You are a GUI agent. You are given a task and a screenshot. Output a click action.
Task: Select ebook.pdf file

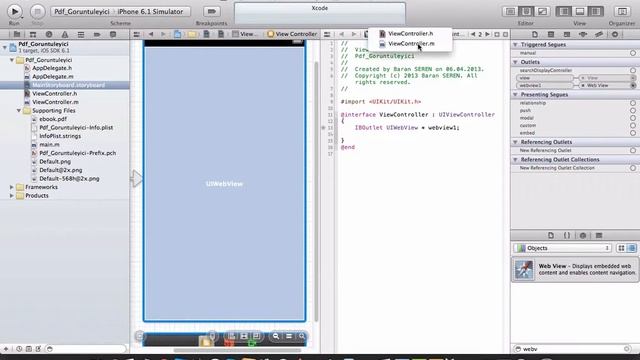pos(53,119)
